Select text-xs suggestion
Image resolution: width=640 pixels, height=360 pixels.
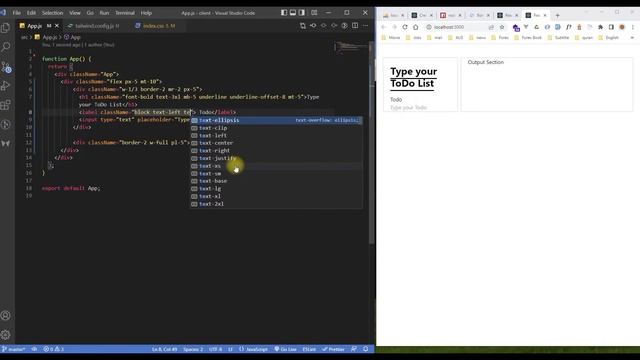coord(276,166)
